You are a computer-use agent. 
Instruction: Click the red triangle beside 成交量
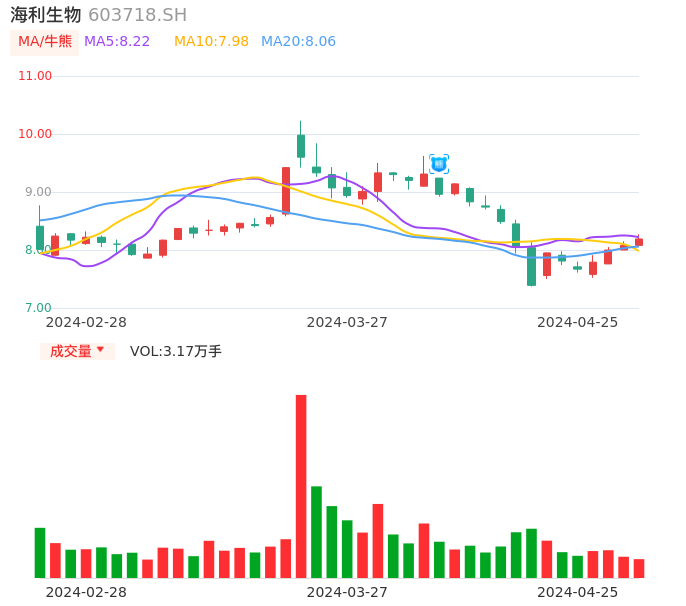[x=100, y=350]
